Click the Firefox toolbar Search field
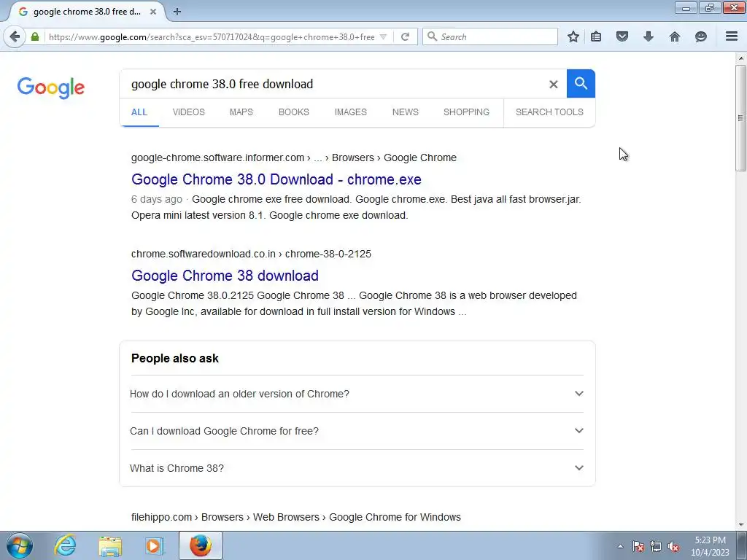This screenshot has height=560, width=747. click(x=489, y=36)
